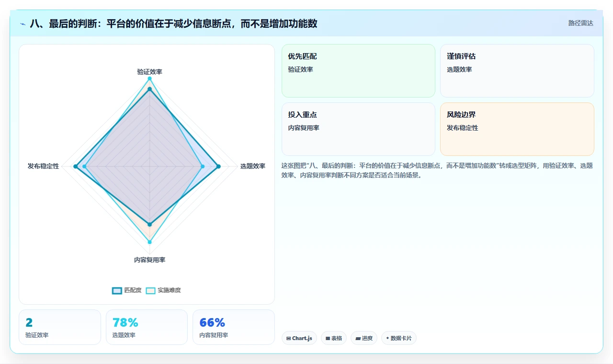The height and width of the screenshot is (364, 613).
Task: Click the 2 验证效率 stat card
Action: (60, 327)
